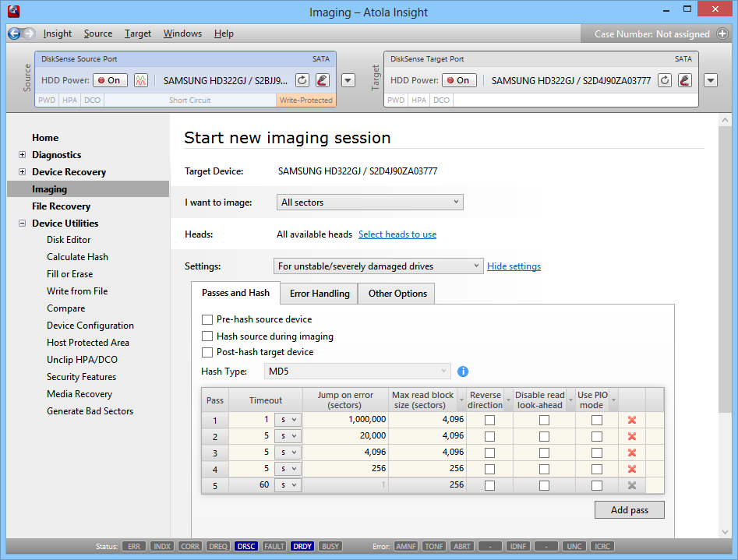Click the pass 5 timeout value 60
Screen dimensions: 738x560
(x=252, y=484)
